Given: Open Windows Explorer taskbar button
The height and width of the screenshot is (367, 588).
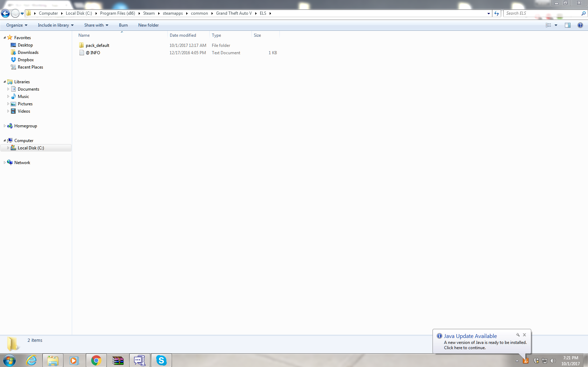Looking at the screenshot, I should [x=53, y=360].
